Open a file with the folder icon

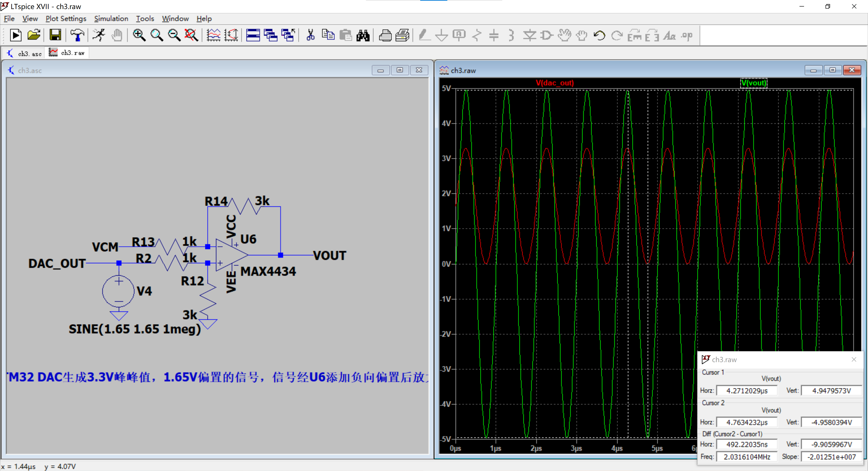34,35
